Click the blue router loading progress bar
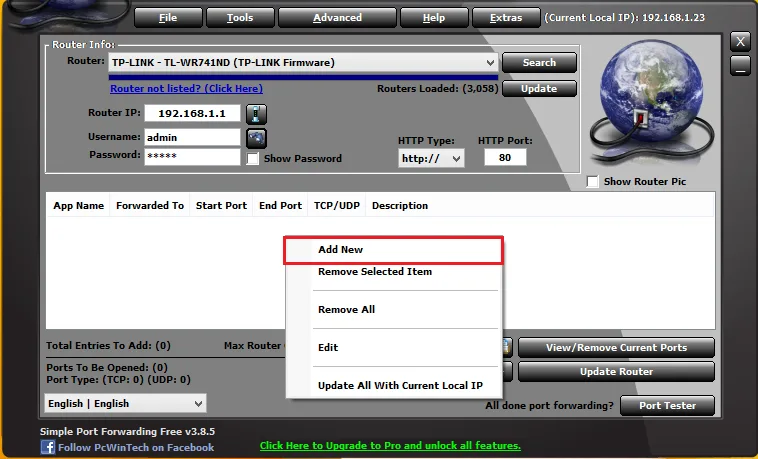Screen dimensions: 758x459 tap(303, 77)
